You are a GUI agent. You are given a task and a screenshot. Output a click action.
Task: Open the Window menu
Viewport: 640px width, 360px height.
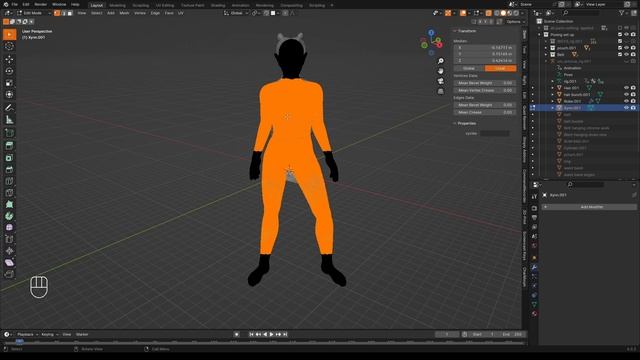coord(59,4)
